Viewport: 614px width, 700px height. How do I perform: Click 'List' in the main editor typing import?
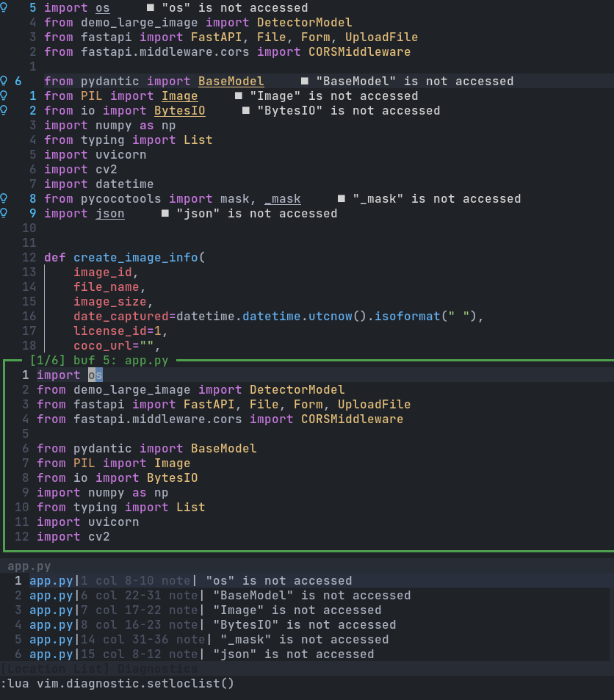click(x=198, y=140)
